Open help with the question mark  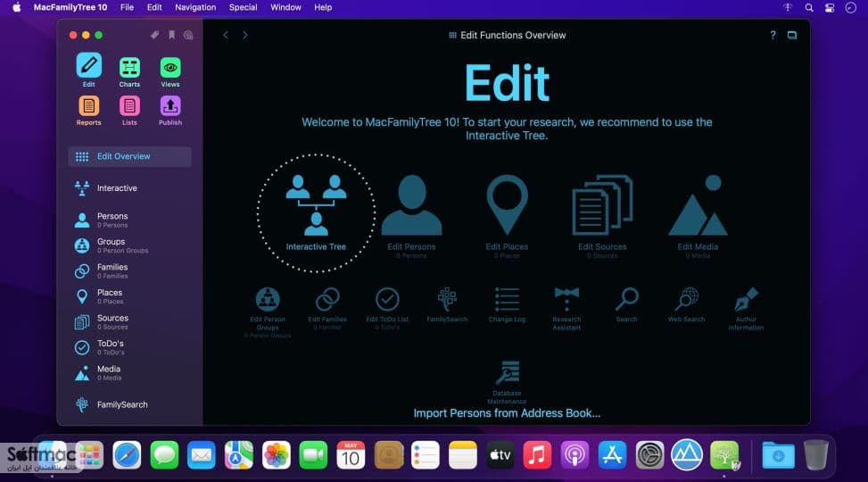773,35
